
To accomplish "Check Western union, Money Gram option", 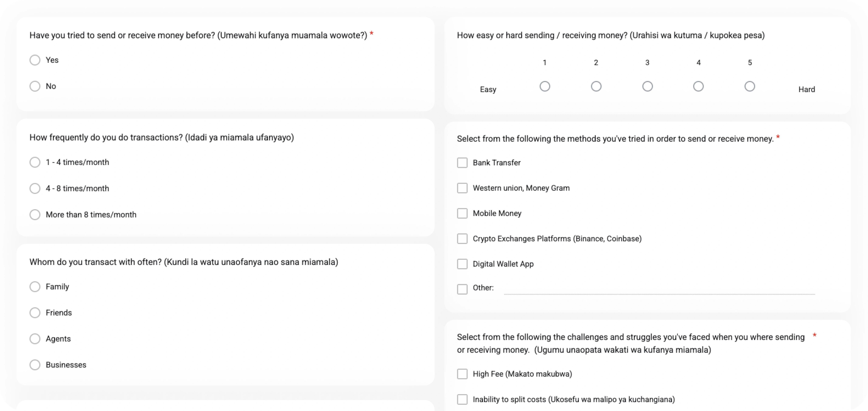I will click(462, 188).
